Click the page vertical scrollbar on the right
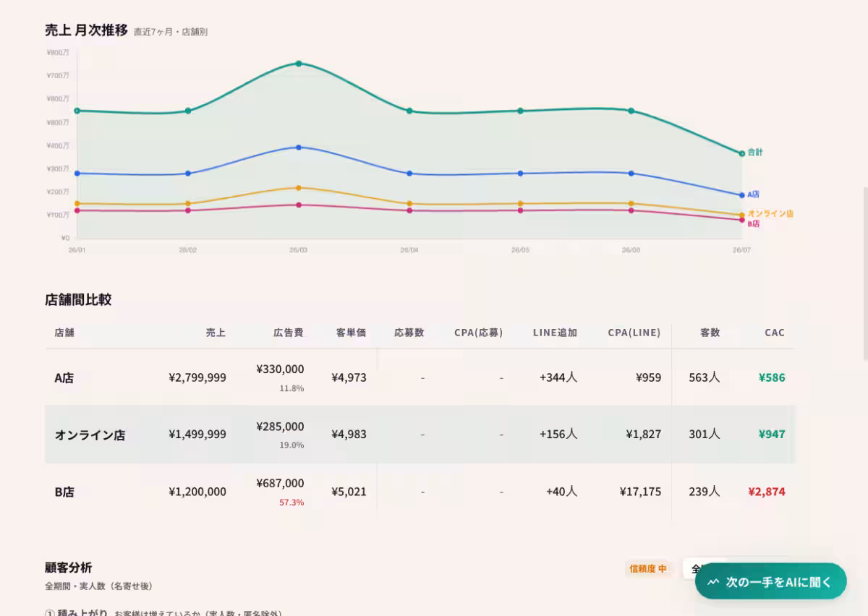Screen dimensions: 868x616 point(864,275)
